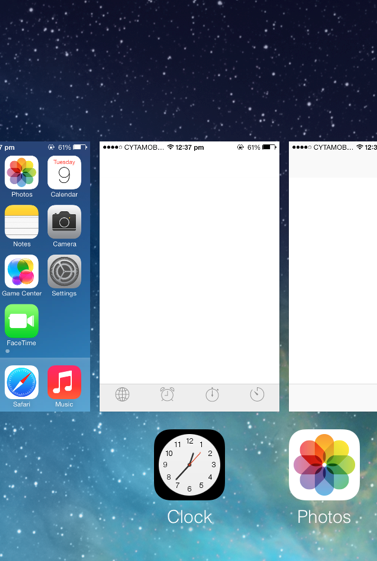Select the Timer tab in Clock card
The width and height of the screenshot is (377, 561).
[257, 394]
